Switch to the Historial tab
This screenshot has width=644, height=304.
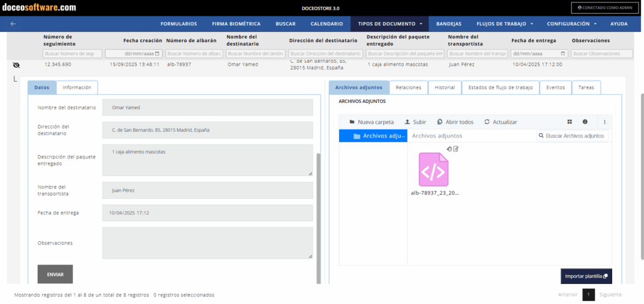pyautogui.click(x=445, y=88)
